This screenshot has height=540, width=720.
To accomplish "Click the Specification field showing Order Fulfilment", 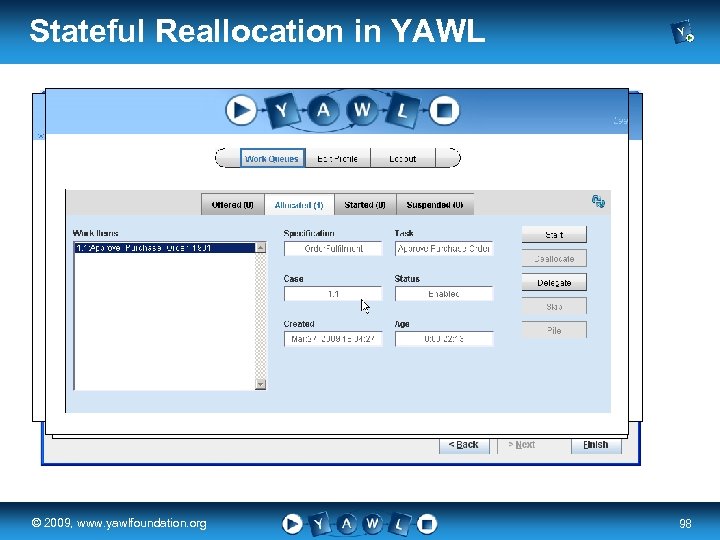I will (x=333, y=248).
